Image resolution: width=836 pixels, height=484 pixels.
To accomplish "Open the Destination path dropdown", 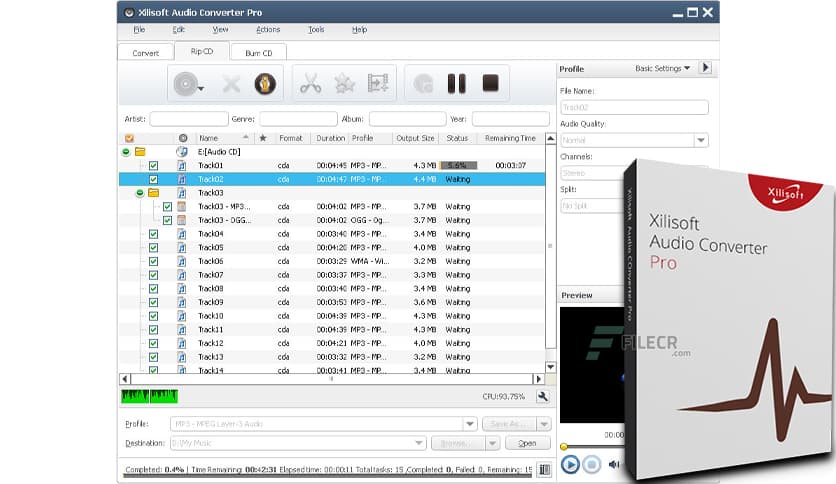I will (x=419, y=443).
